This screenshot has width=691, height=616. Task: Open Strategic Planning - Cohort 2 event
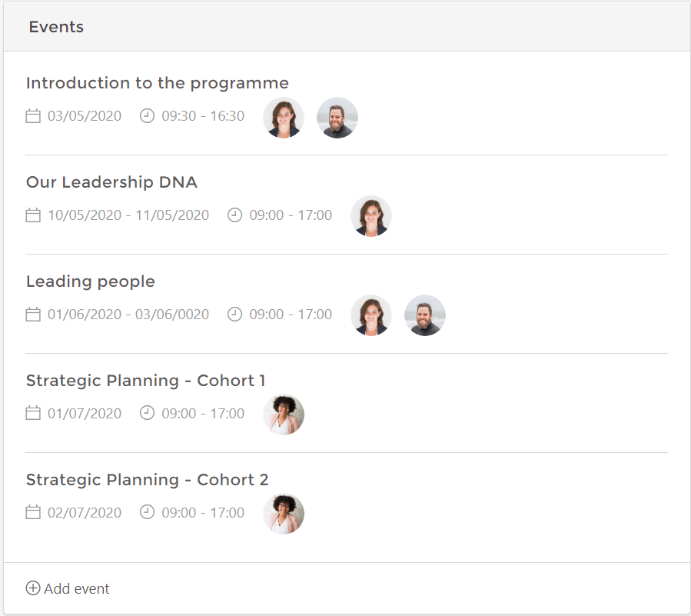tap(147, 480)
